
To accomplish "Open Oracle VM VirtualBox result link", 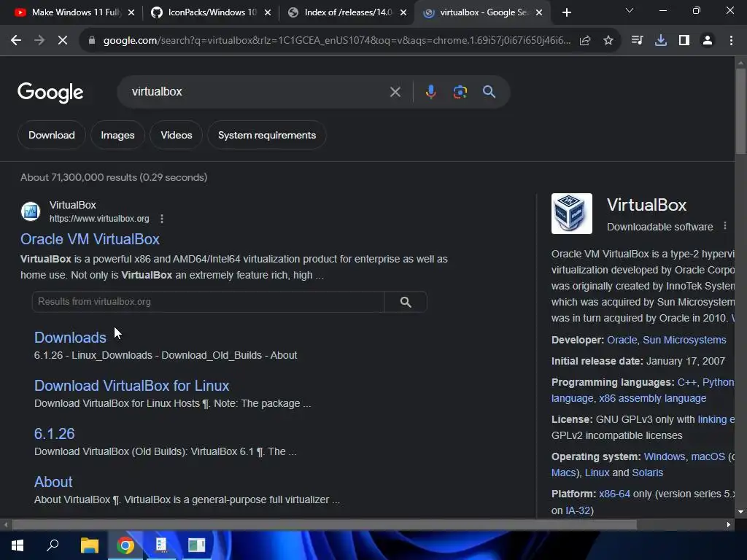I will point(90,239).
